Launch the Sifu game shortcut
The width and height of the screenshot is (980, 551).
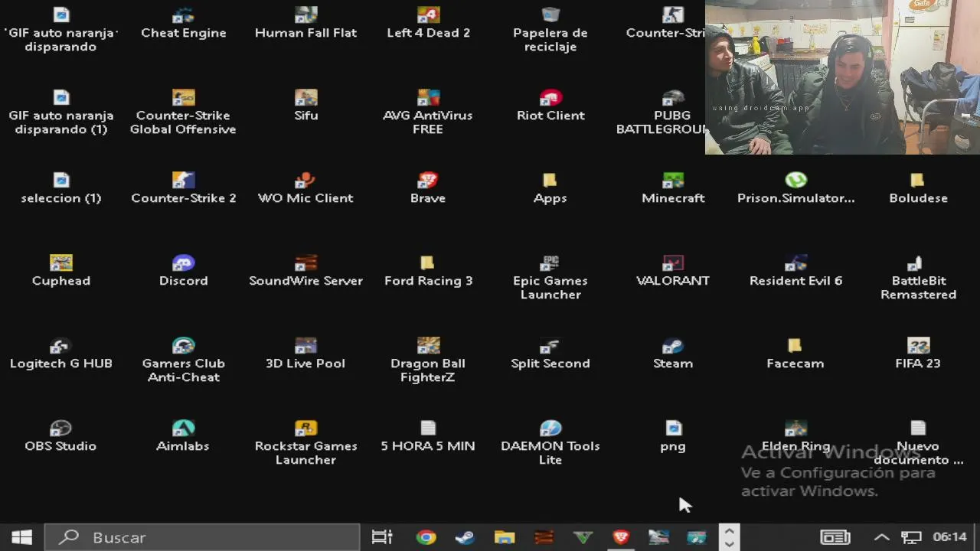click(x=305, y=106)
